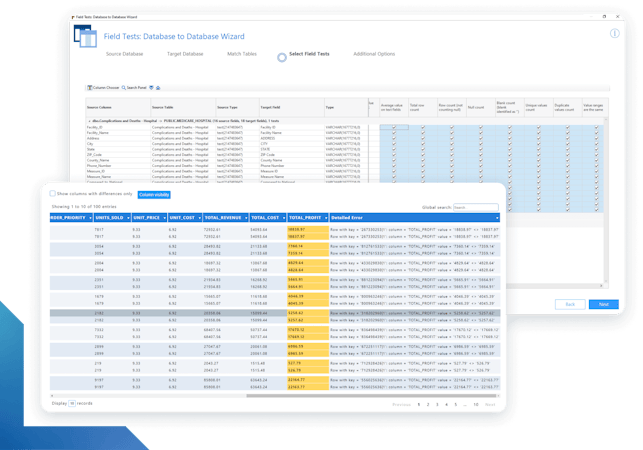Viewport: 643px width, 450px height.
Task: Toggle Total row count checkbox for Facility_ID
Action: pyautogui.click(x=423, y=128)
